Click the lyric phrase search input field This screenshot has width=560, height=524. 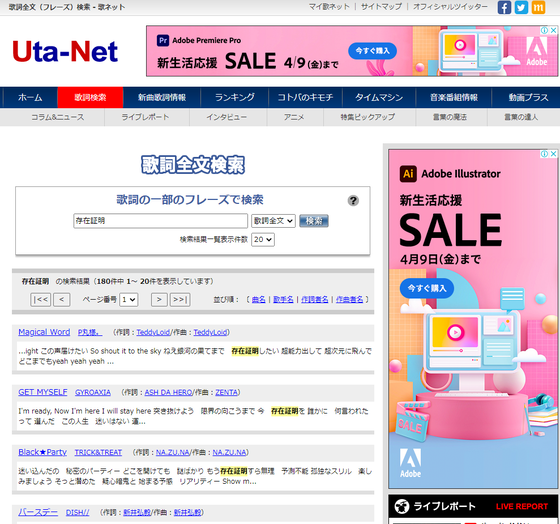click(x=160, y=221)
